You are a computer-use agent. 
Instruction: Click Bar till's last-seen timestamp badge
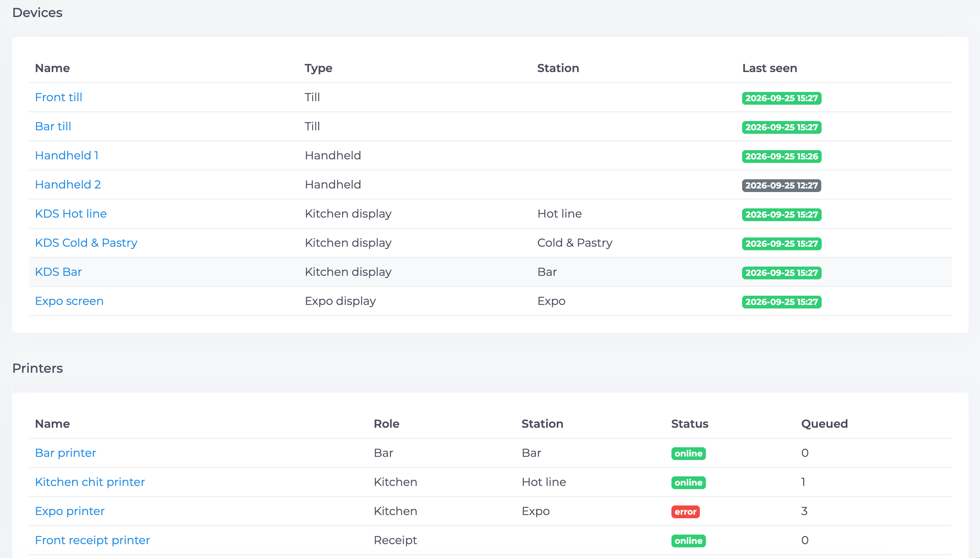click(782, 127)
